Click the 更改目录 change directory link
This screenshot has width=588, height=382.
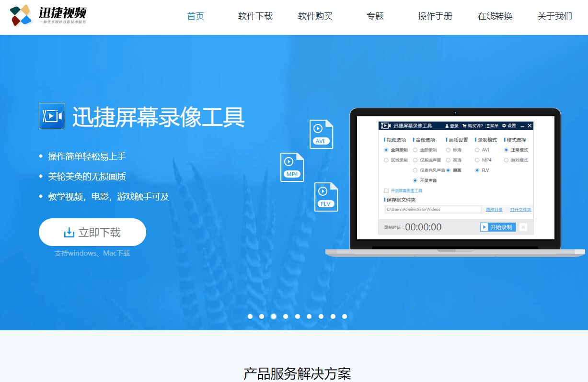(494, 209)
